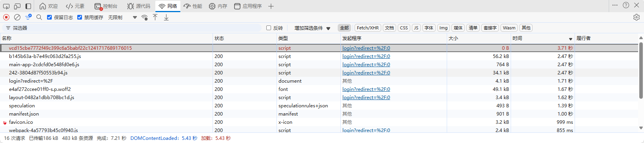
Task: Open network conditions wifi settings icon
Action: (145, 17)
